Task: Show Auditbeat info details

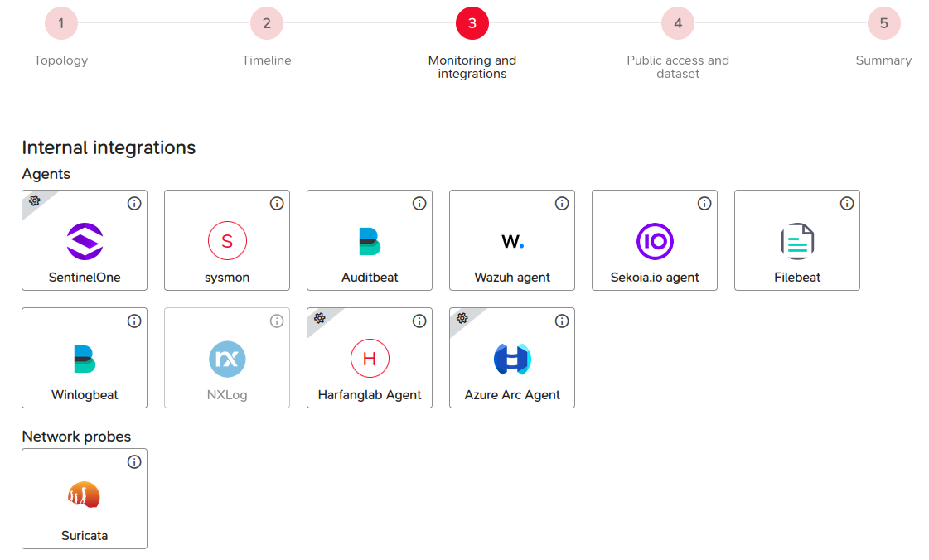Action: click(419, 203)
